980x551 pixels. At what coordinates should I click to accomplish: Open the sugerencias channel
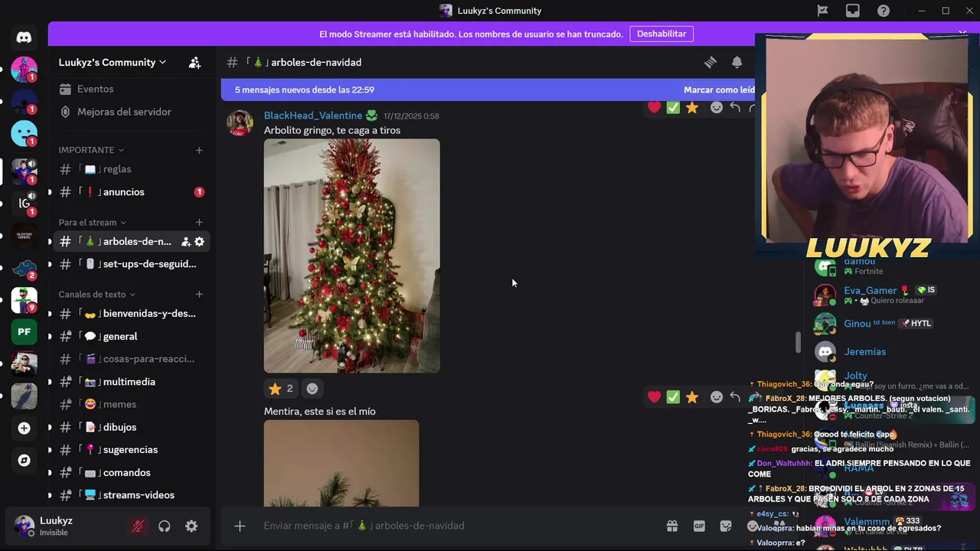coord(131,450)
